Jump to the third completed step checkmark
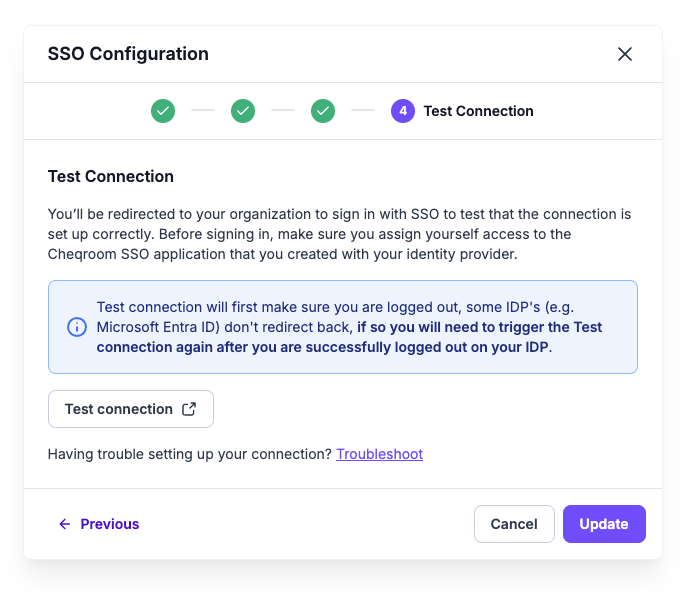The image size is (688, 599). click(x=323, y=111)
